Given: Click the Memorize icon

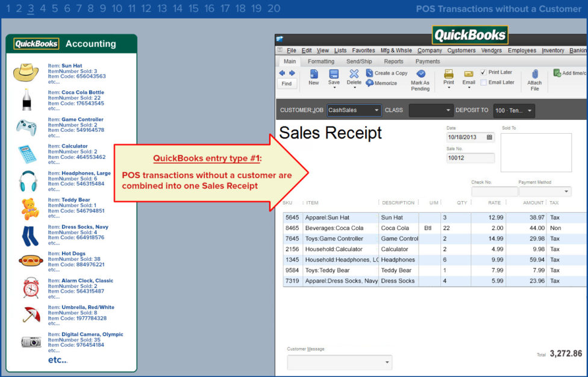Looking at the screenshot, I should coord(370,83).
